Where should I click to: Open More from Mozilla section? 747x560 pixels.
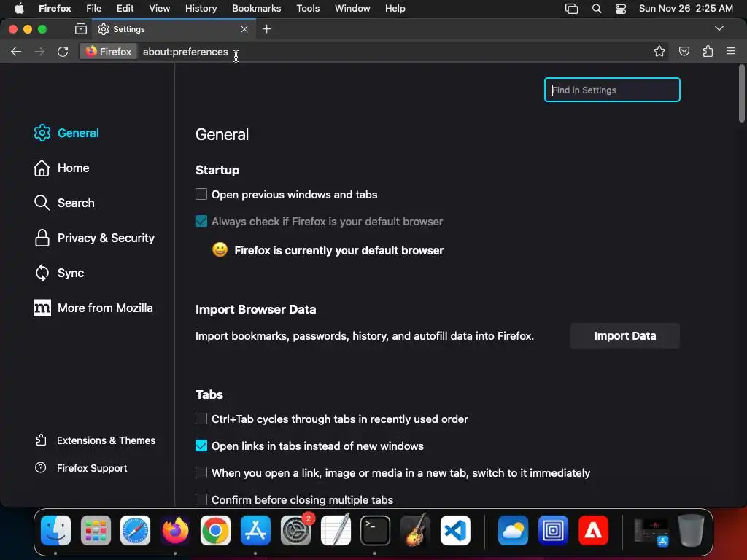tap(93, 308)
